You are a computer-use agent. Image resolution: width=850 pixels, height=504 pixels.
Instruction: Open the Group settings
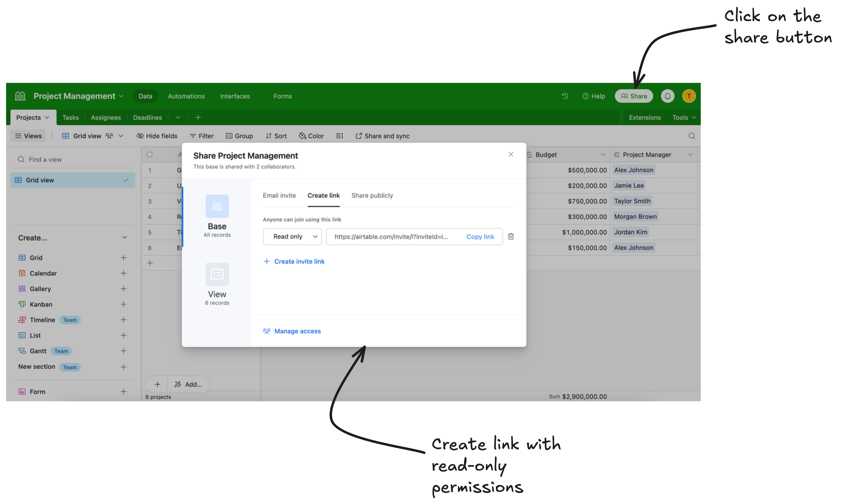point(239,136)
